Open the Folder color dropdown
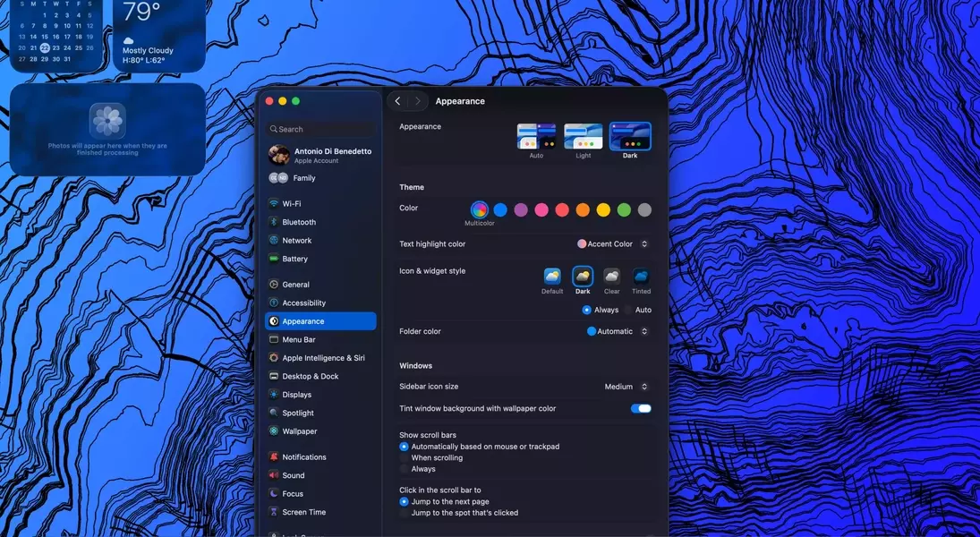Image resolution: width=980 pixels, height=537 pixels. click(618, 332)
